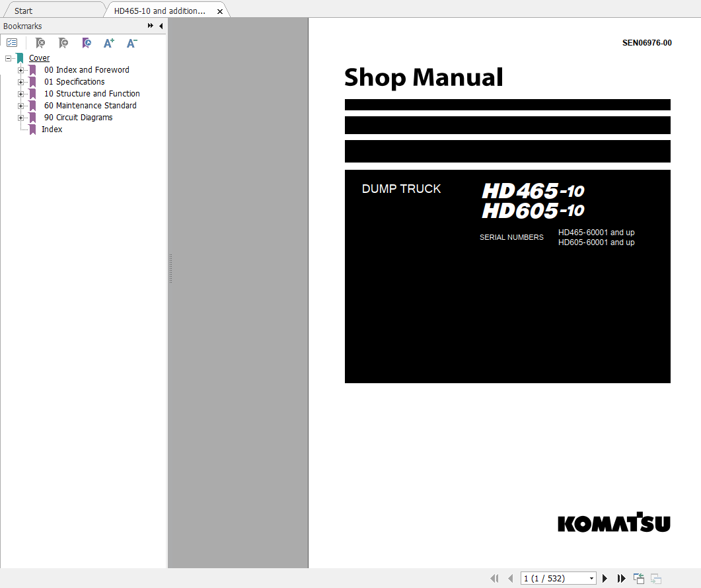The width and height of the screenshot is (701, 588).
Task: Click bookmark icon beside 00 Index and Foreword
Action: point(32,70)
